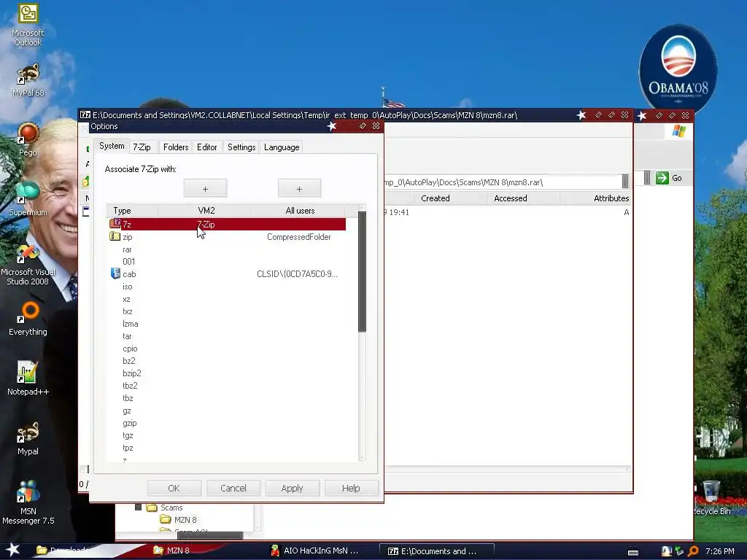The width and height of the screenshot is (747, 560).
Task: Open the Settings tab
Action: pos(241,147)
